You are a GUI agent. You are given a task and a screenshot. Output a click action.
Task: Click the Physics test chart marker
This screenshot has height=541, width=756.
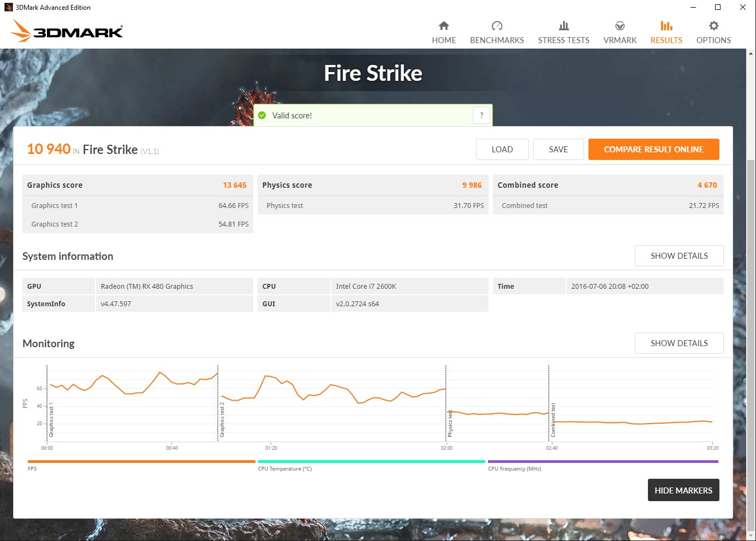click(x=450, y=424)
